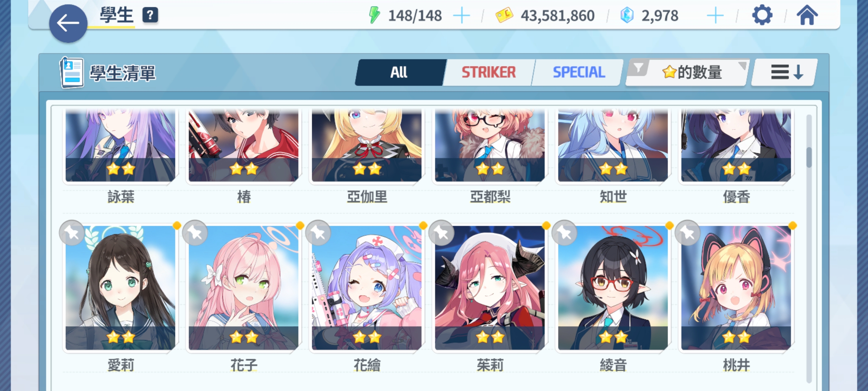Return to the home screen icon
The height and width of the screenshot is (391, 868).
[x=807, y=16]
